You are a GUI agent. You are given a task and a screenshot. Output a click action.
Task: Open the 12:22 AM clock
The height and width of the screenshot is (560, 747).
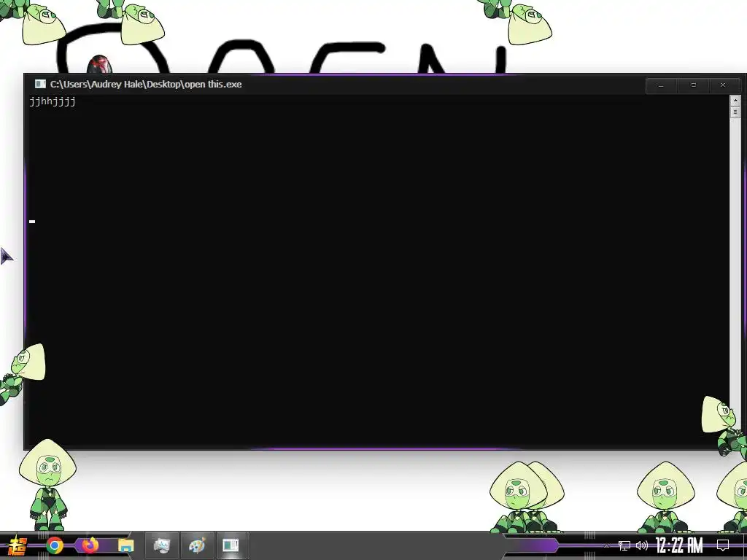click(x=679, y=545)
